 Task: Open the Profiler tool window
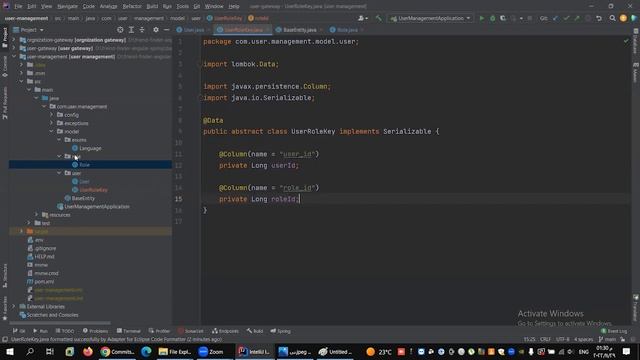(160, 331)
